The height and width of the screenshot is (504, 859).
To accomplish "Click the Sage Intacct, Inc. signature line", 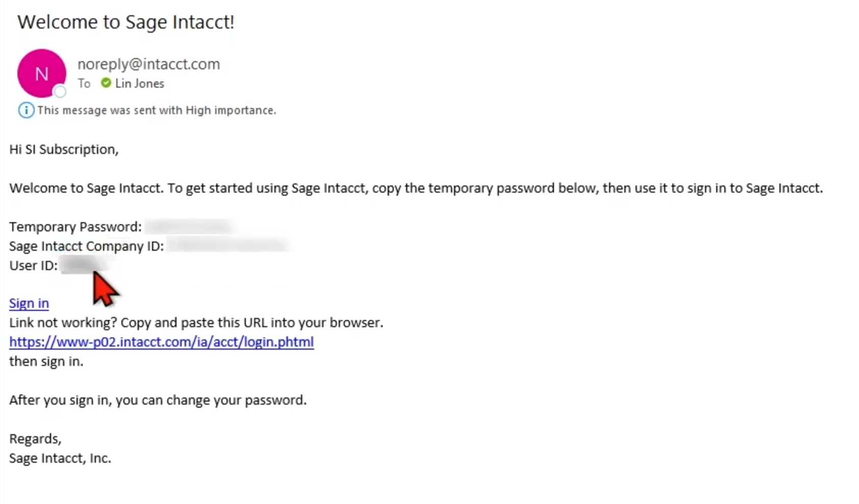I will coord(60,458).
